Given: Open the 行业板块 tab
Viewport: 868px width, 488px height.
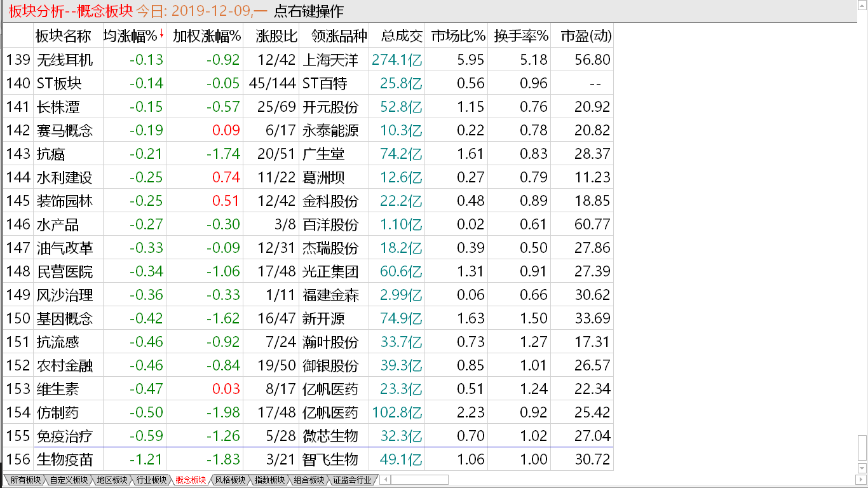Looking at the screenshot, I should click(x=151, y=480).
